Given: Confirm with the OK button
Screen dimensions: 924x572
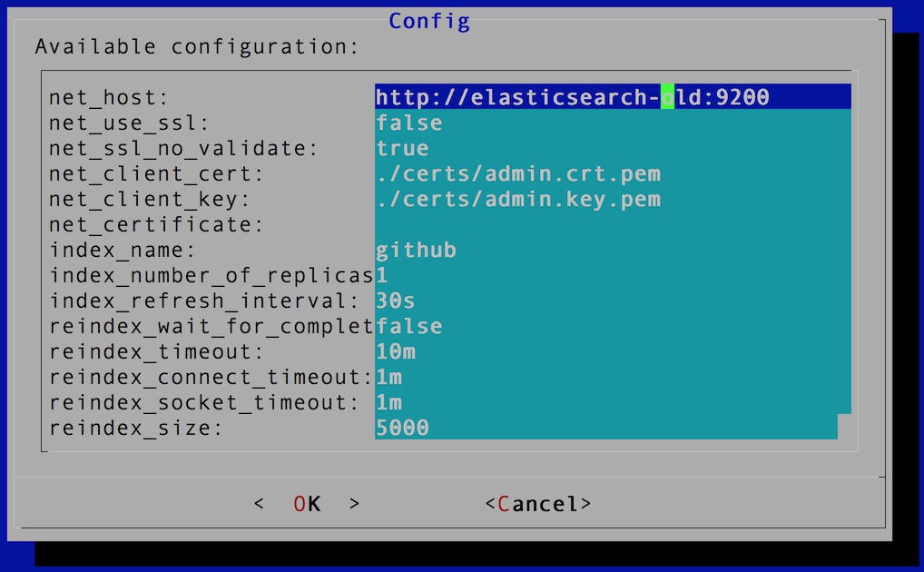Looking at the screenshot, I should (307, 504).
